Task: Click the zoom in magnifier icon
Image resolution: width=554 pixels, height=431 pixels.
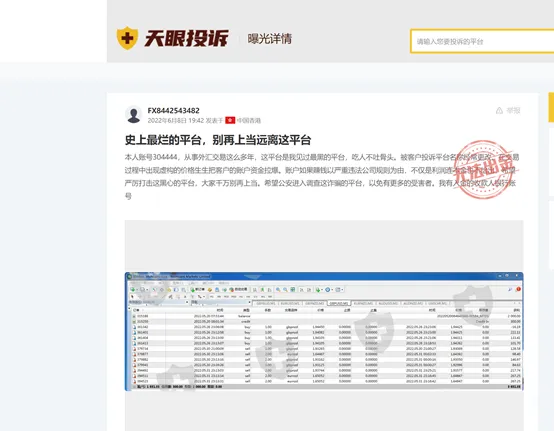Action: [x=278, y=290]
